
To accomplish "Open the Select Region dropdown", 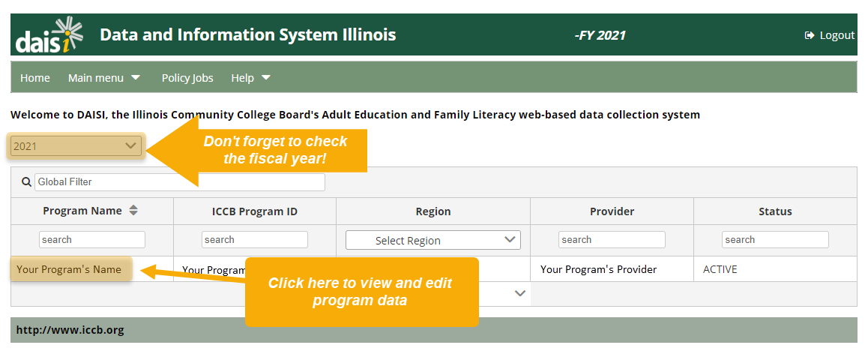I will (x=433, y=240).
